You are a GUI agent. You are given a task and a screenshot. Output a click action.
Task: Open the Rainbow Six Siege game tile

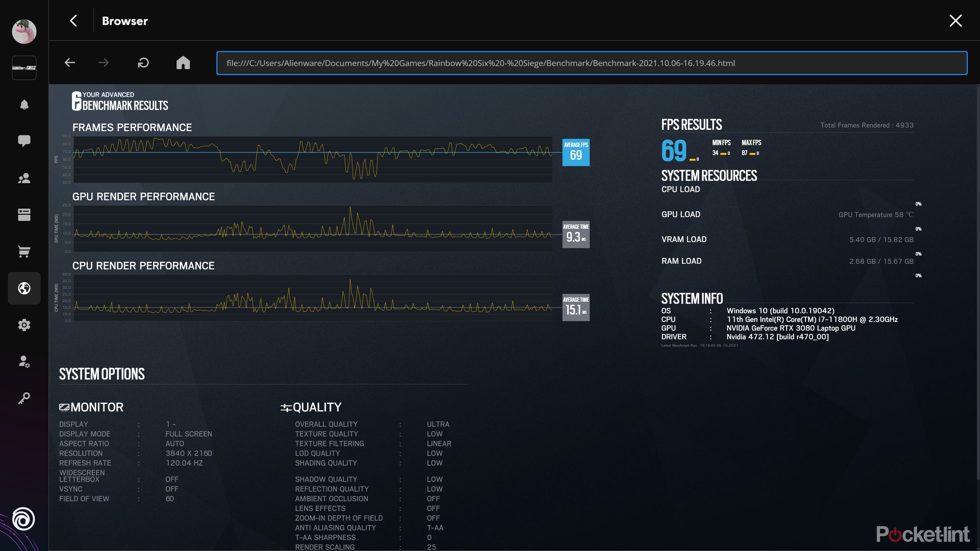tap(24, 68)
